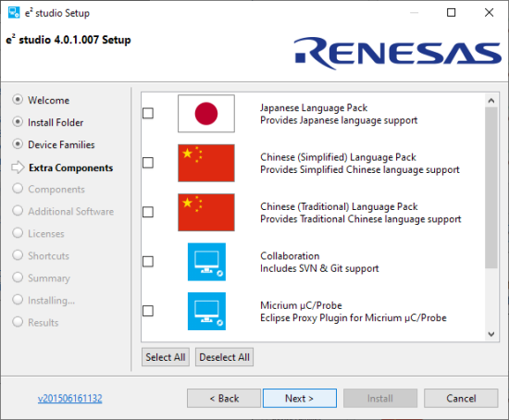Click the vertical scrollbar thumb in component list
Viewport: 509px width, 420px height.
tap(491, 188)
